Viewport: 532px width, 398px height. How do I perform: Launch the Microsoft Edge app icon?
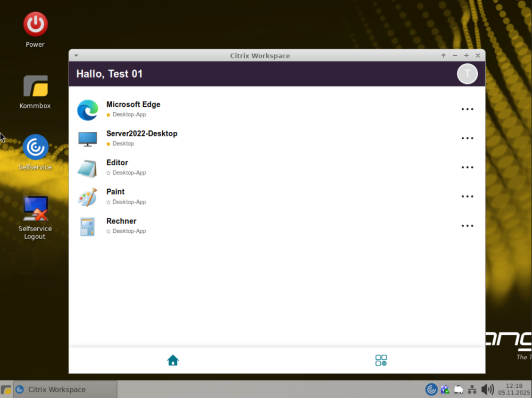point(87,110)
